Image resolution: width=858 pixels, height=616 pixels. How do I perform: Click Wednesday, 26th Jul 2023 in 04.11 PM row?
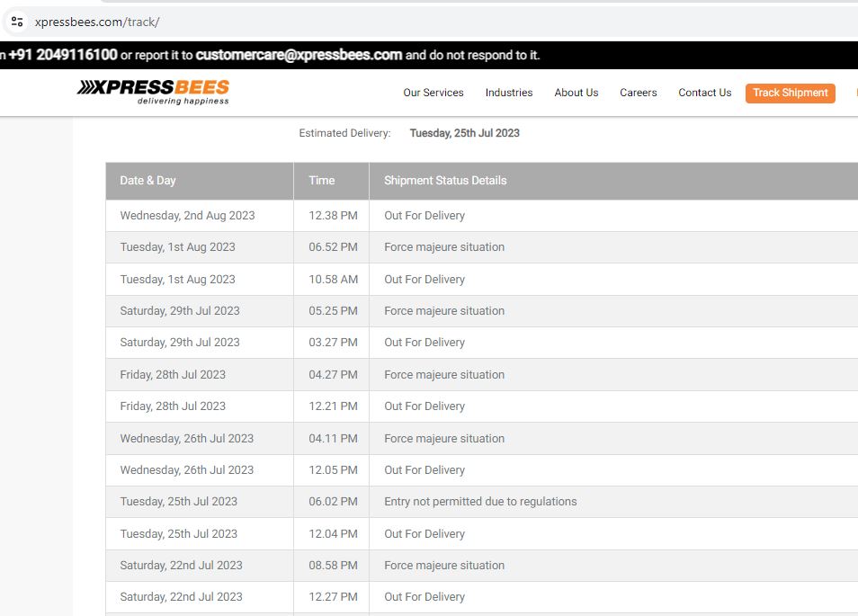coord(187,439)
